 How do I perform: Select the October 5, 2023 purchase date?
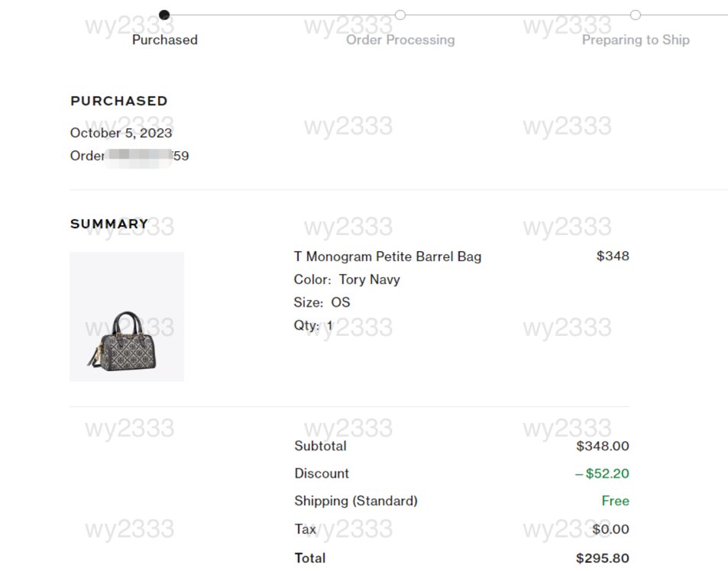pyautogui.click(x=121, y=133)
